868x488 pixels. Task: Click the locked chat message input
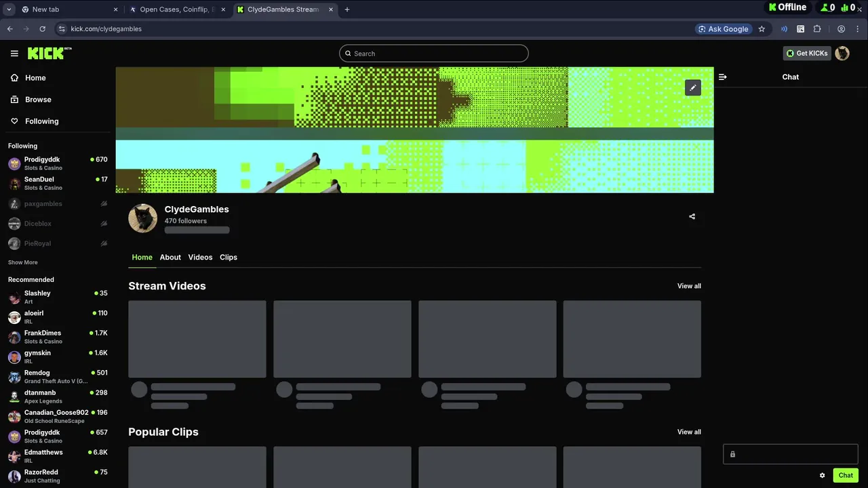click(x=791, y=454)
